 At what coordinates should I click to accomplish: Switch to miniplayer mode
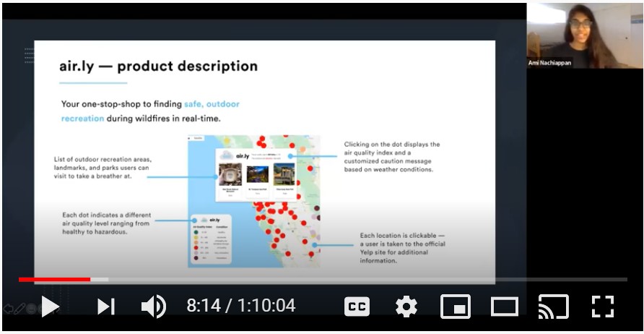point(456,307)
